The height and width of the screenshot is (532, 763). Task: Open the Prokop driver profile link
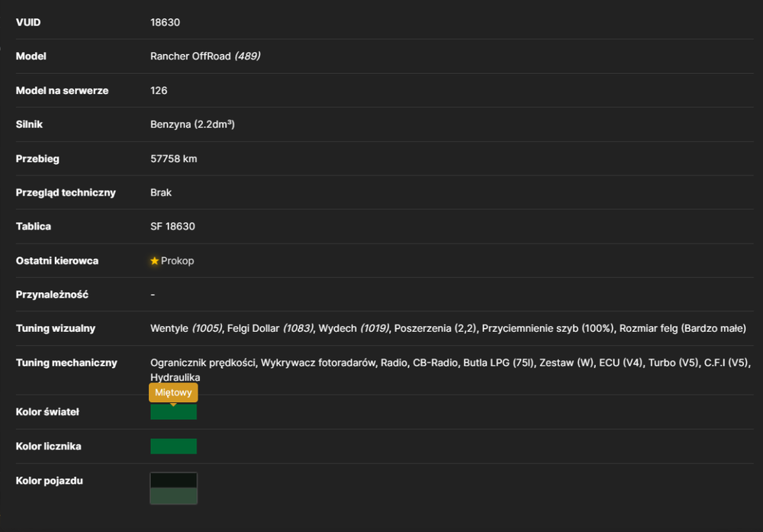click(x=177, y=261)
